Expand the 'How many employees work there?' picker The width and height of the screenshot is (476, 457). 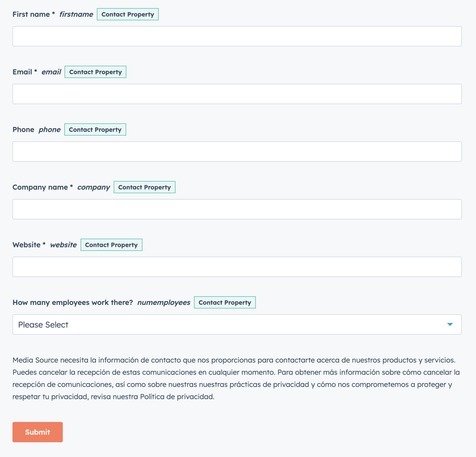click(237, 324)
